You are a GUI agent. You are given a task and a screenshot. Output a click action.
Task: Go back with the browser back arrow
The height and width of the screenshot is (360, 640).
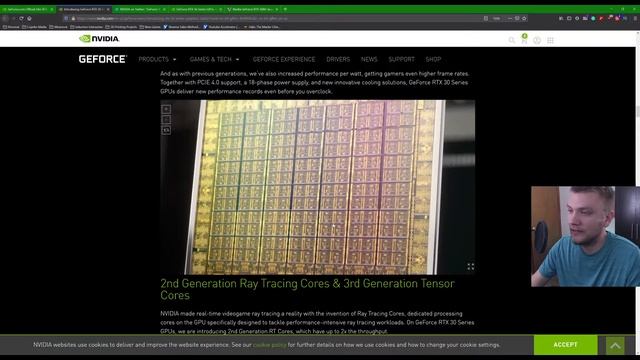pyautogui.click(x=5, y=18)
